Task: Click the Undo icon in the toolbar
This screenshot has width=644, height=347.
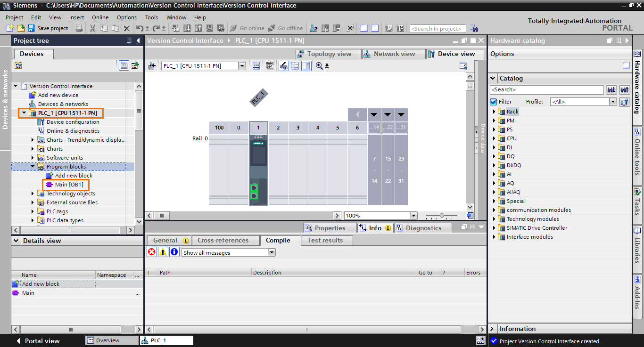Action: (139, 28)
